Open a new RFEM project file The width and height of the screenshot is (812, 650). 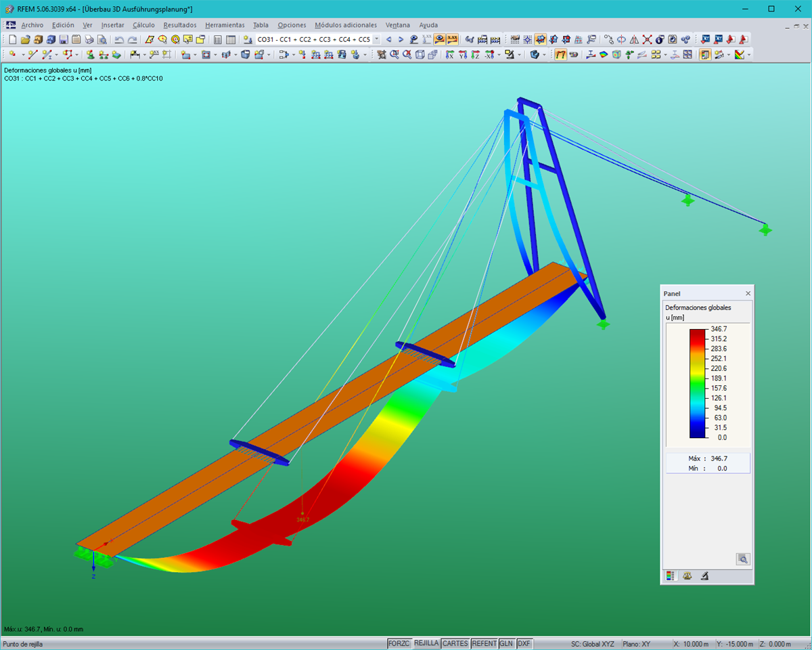coord(12,39)
